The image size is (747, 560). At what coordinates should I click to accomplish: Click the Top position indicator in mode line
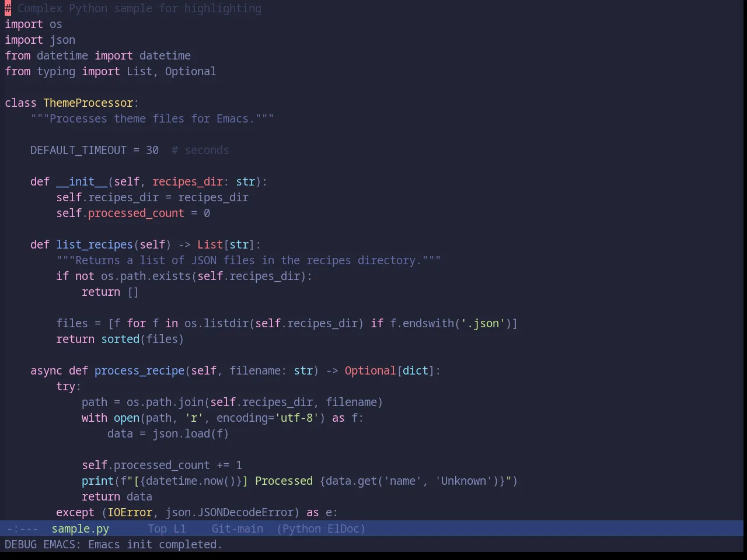tap(157, 528)
